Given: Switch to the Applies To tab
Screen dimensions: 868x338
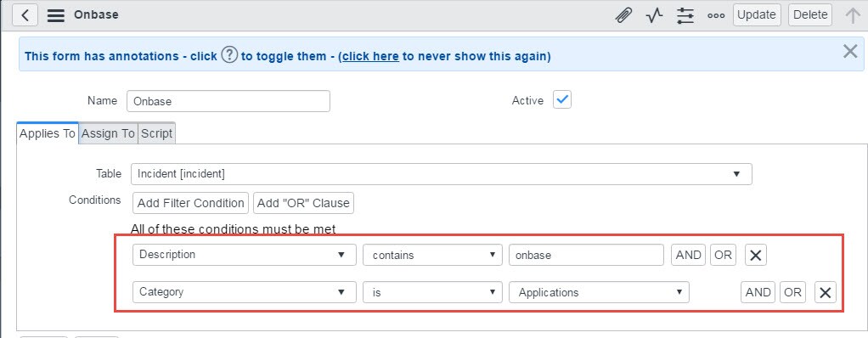Looking at the screenshot, I should pyautogui.click(x=48, y=133).
